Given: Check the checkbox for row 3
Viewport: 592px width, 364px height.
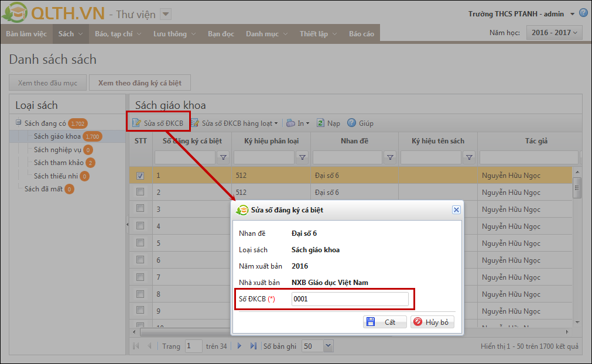Looking at the screenshot, I should coord(140,208).
